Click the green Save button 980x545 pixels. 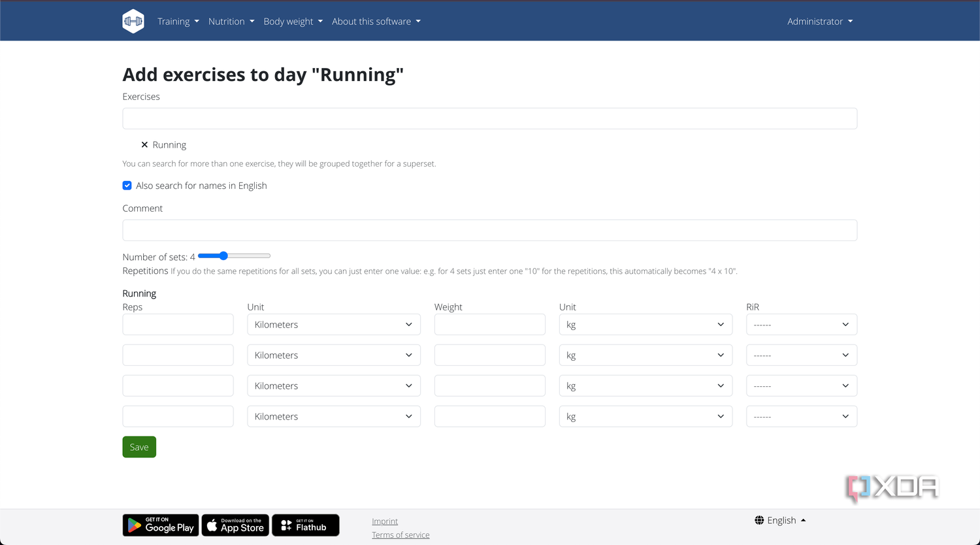139,447
